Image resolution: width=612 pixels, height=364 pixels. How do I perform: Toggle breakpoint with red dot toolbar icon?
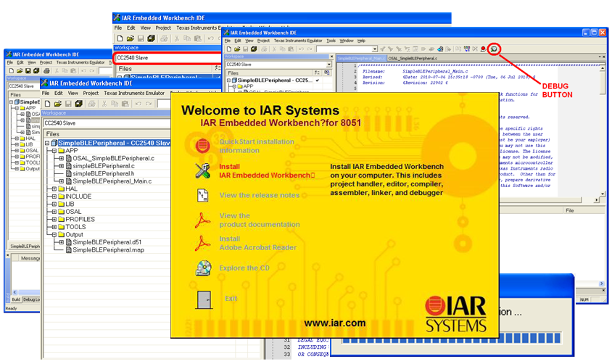(483, 49)
